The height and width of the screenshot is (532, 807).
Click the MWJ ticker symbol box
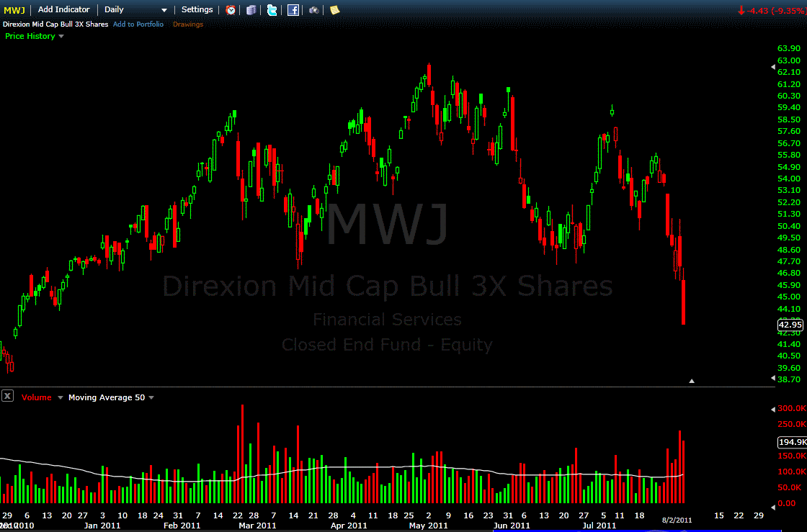pyautogui.click(x=14, y=10)
